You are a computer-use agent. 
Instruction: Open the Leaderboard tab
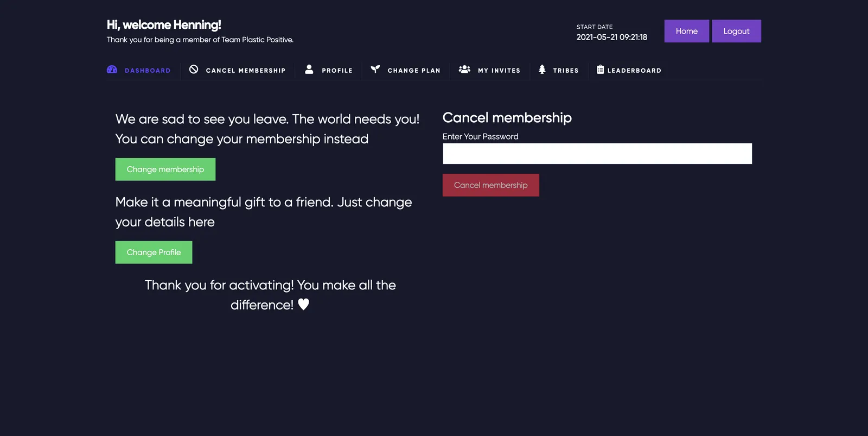coord(634,71)
